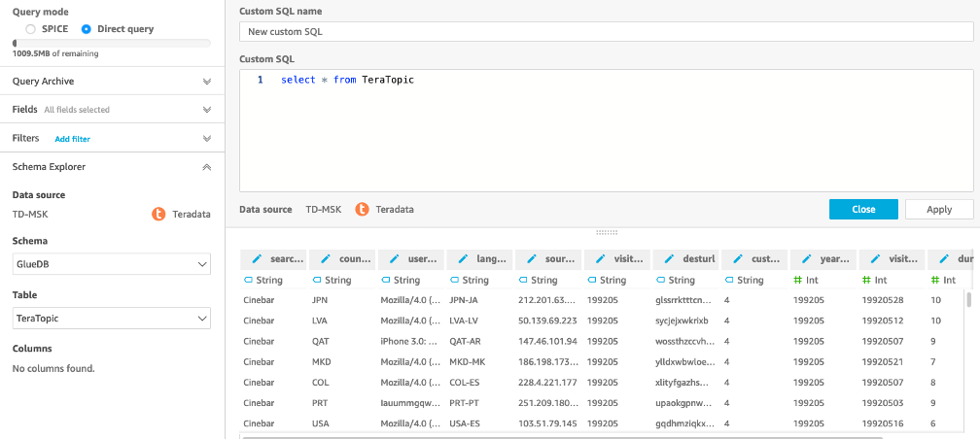This screenshot has width=980, height=439.
Task: Click the Apply button
Action: [938, 209]
